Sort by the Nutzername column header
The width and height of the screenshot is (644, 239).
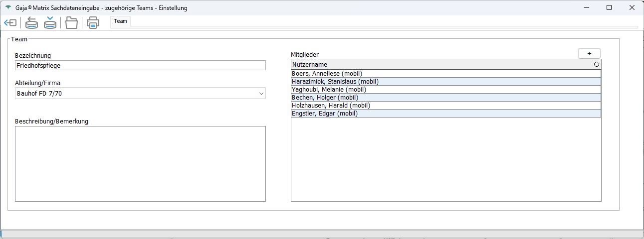tap(439, 65)
